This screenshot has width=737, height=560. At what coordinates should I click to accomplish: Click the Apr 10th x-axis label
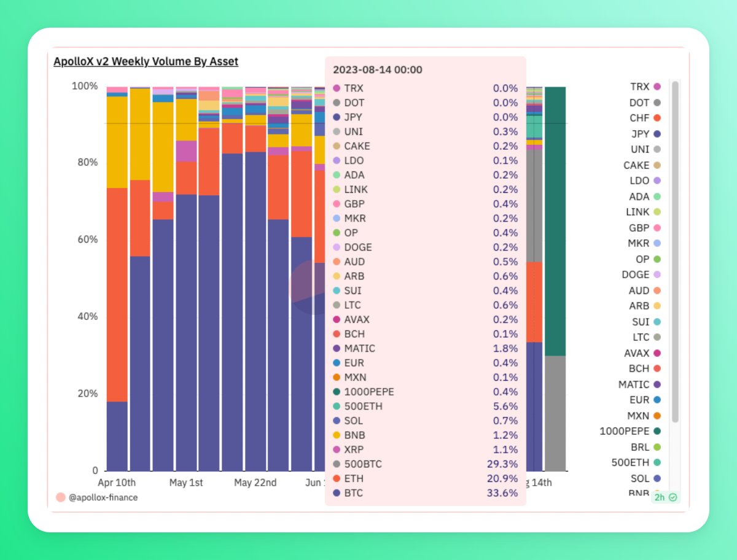[117, 483]
